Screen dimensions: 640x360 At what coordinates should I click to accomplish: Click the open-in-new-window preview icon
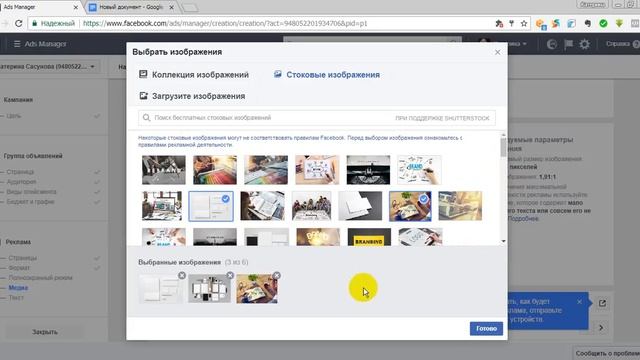point(602,303)
